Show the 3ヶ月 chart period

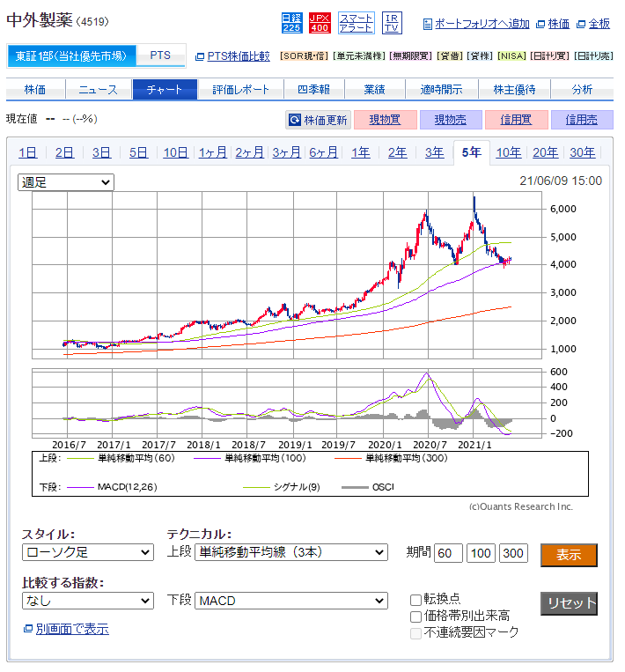[287, 152]
